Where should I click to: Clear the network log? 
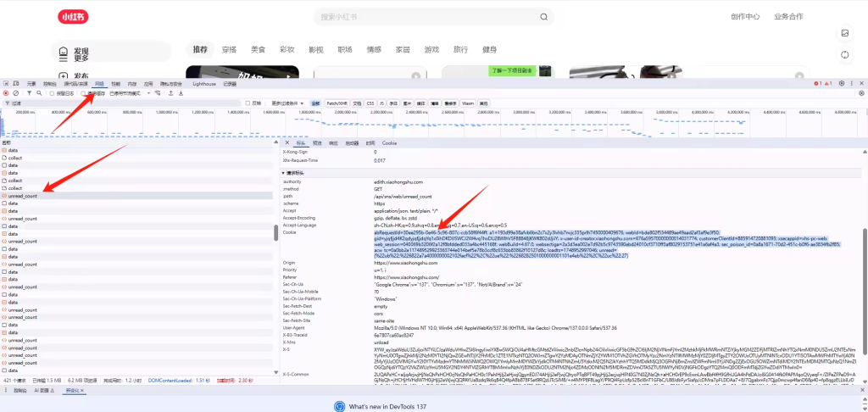tap(16, 93)
